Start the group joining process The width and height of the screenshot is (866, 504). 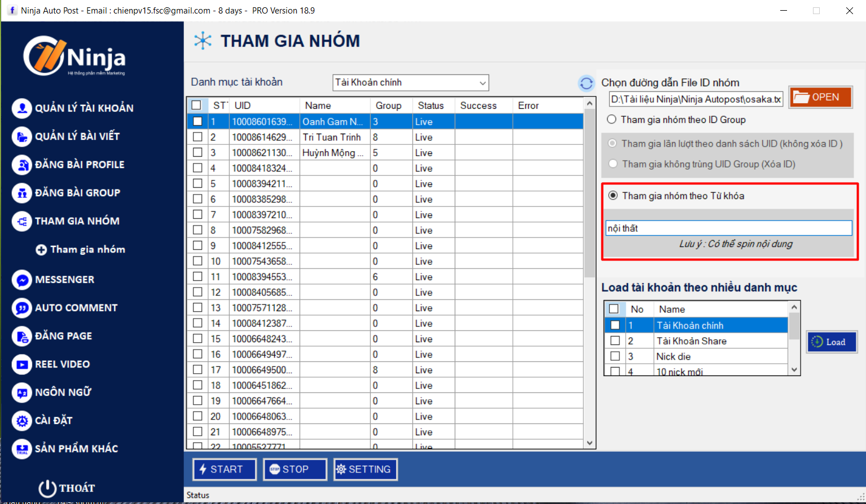[x=225, y=469]
